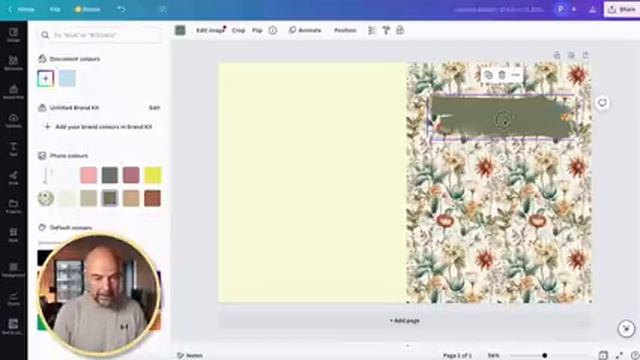Open the Brand Hub sidebar icon
The image size is (640, 360).
(13, 92)
